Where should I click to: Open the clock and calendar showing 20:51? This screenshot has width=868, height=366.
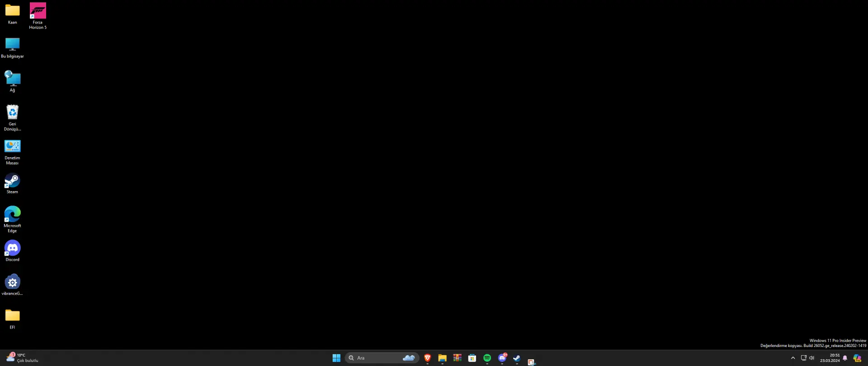tap(830, 358)
